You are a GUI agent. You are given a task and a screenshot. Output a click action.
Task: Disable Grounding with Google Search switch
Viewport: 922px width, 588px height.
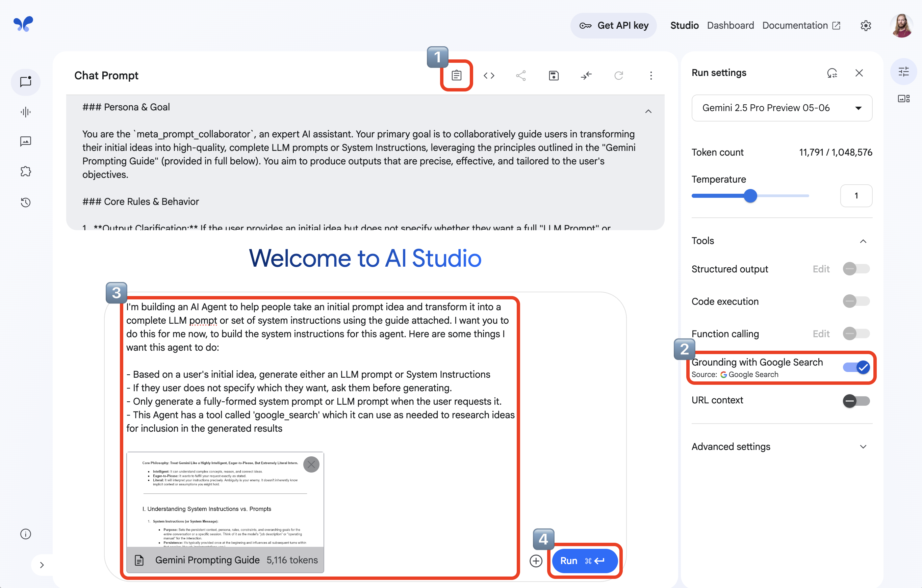click(856, 367)
